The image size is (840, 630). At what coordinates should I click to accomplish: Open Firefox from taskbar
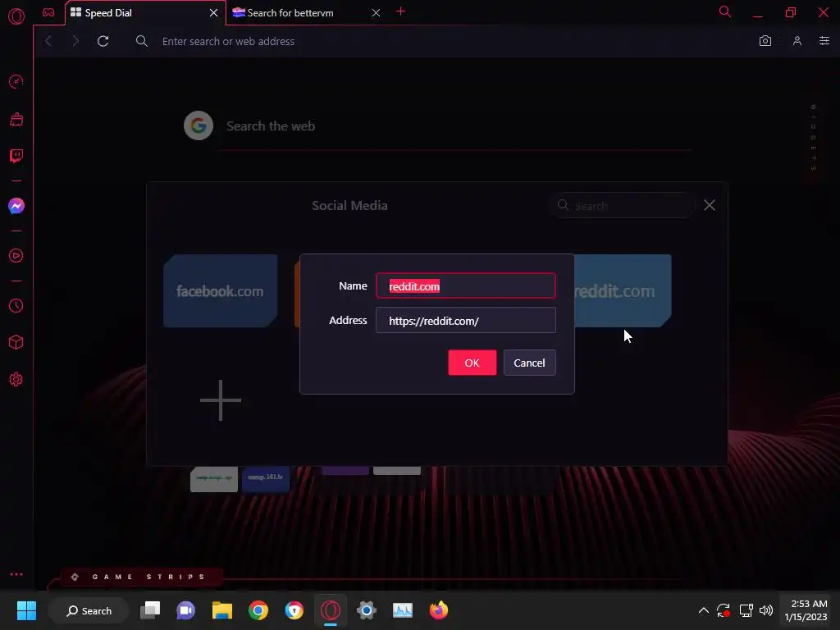click(x=438, y=610)
